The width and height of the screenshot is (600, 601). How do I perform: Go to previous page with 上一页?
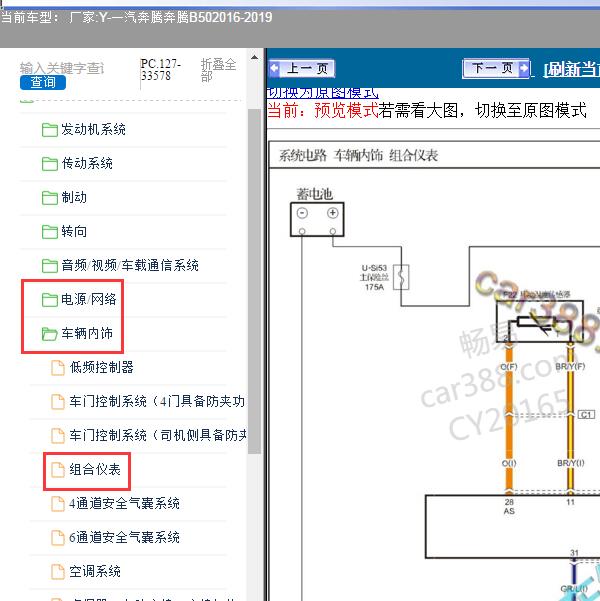[302, 69]
